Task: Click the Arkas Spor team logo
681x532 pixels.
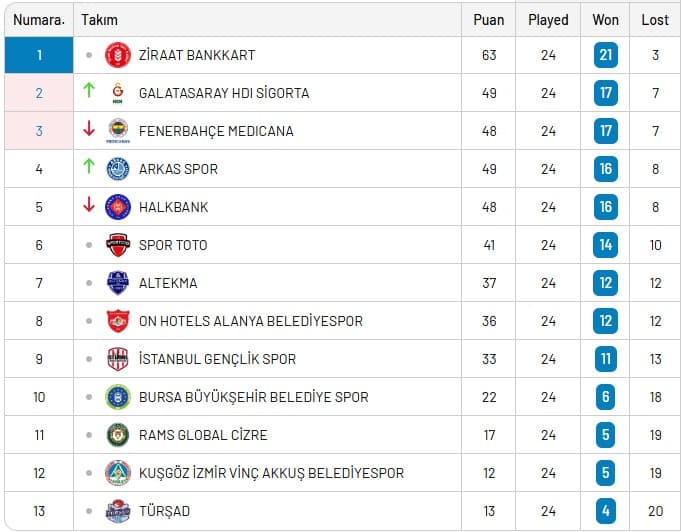Action: pyautogui.click(x=118, y=169)
